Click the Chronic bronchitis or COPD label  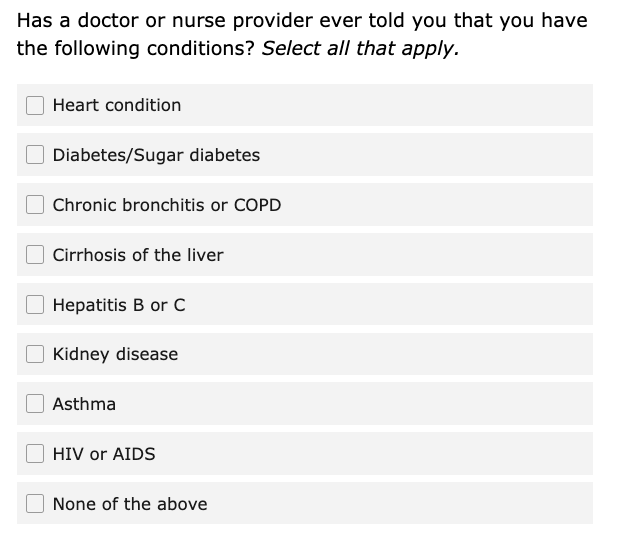pyautogui.click(x=167, y=205)
